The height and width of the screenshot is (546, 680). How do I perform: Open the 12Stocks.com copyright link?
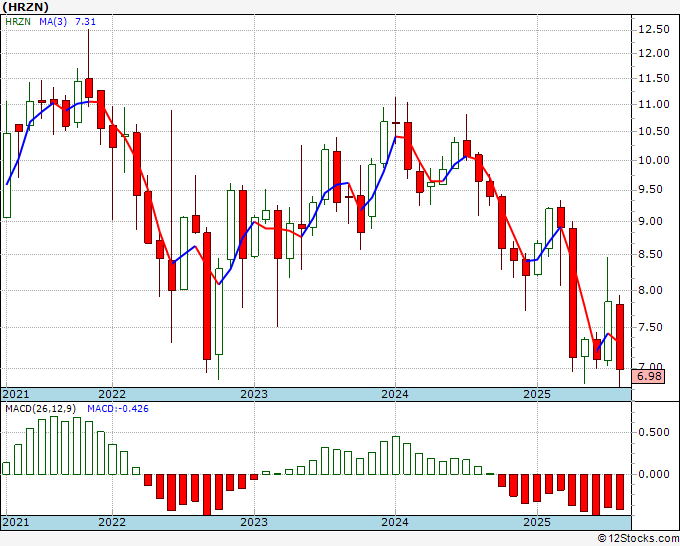[638, 539]
